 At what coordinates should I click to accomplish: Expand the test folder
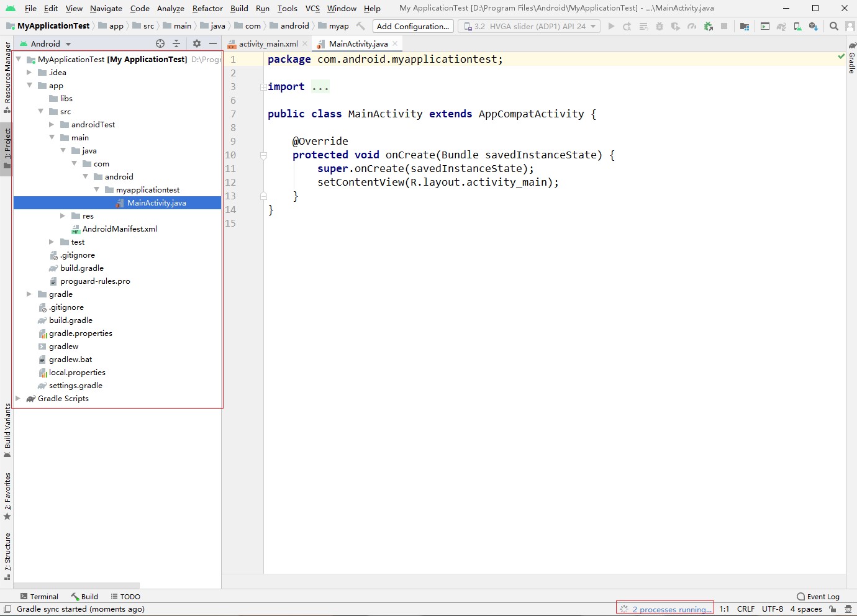[x=52, y=242]
